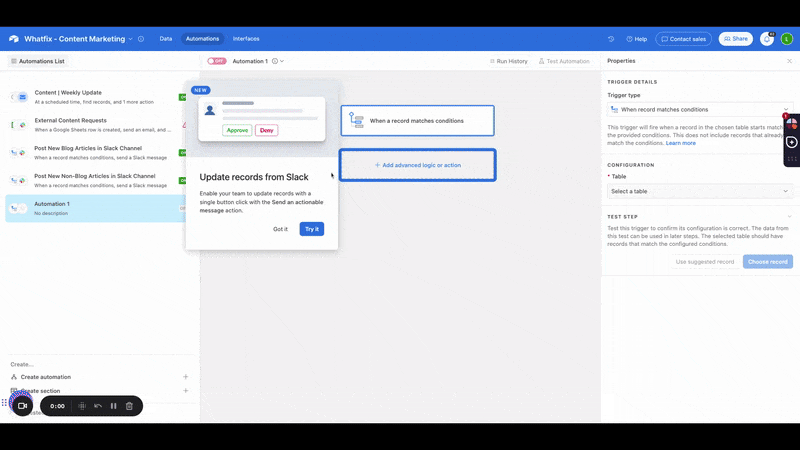Toggle the Post New Blog Articles ON badge
Screen dimensions: 800x450
coord(182,153)
